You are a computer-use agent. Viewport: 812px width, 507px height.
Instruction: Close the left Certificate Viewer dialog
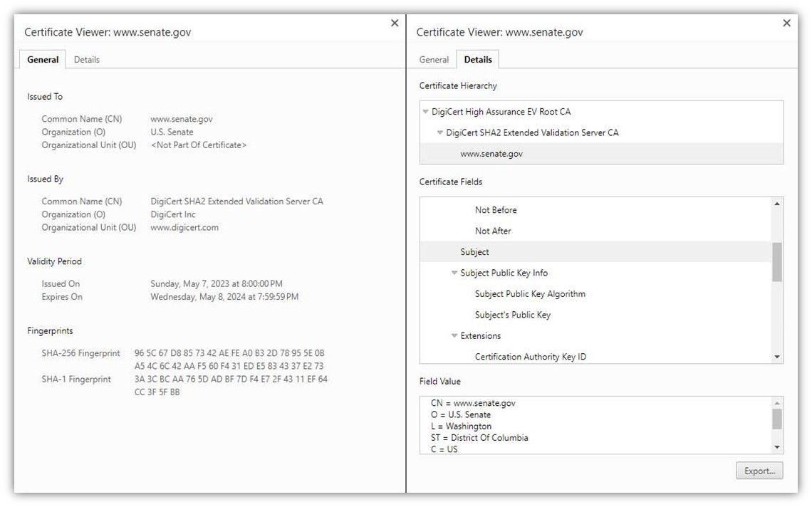coord(395,23)
